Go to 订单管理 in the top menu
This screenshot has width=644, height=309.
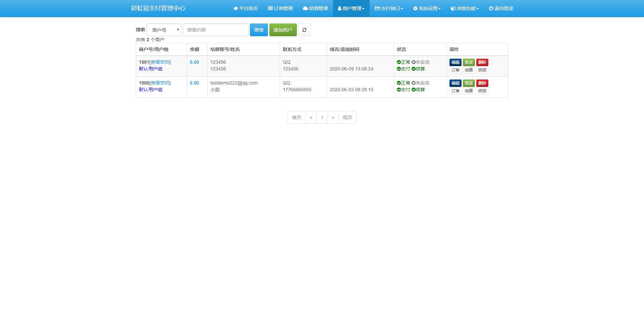pos(280,8)
